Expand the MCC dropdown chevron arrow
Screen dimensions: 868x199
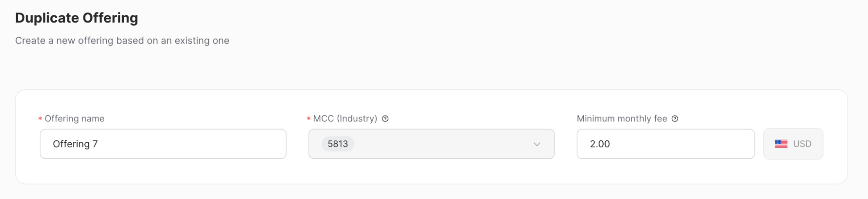point(537,144)
